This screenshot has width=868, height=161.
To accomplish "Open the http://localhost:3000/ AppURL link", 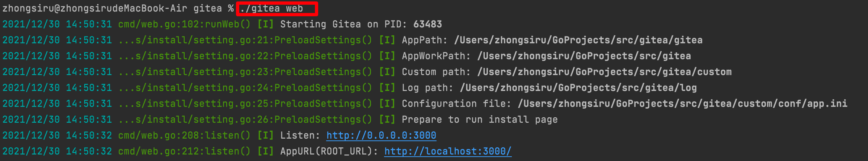I will click(x=448, y=151).
